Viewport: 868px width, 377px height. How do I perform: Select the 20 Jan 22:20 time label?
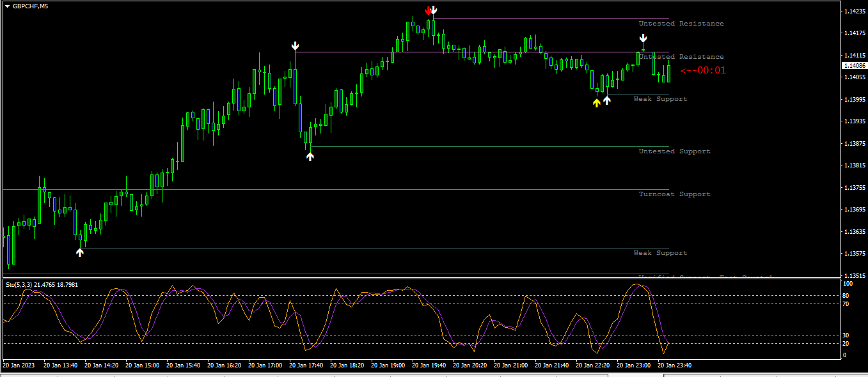(592, 365)
